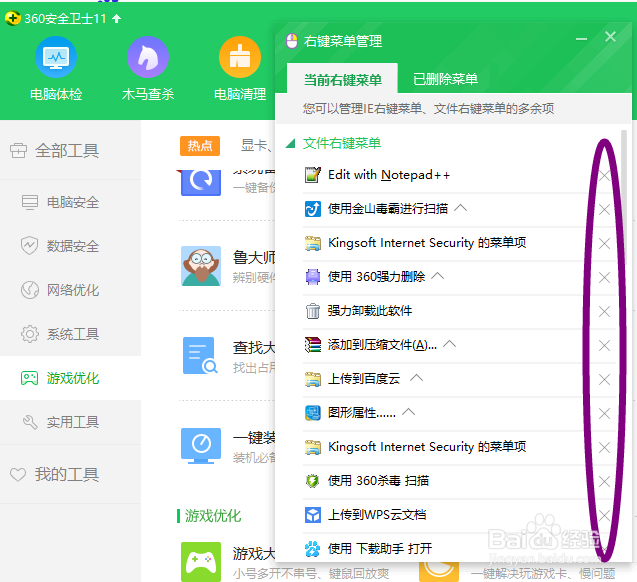Open 我的工具 in the sidebar
Viewport: 637px width, 582px height.
coord(70,474)
